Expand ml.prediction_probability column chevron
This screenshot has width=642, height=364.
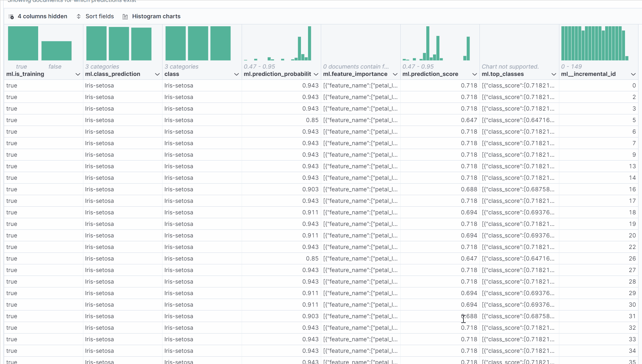[x=316, y=74]
